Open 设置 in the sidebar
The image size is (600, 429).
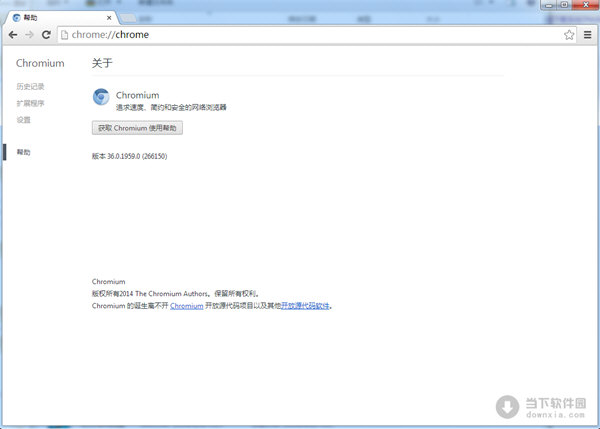pyautogui.click(x=23, y=120)
